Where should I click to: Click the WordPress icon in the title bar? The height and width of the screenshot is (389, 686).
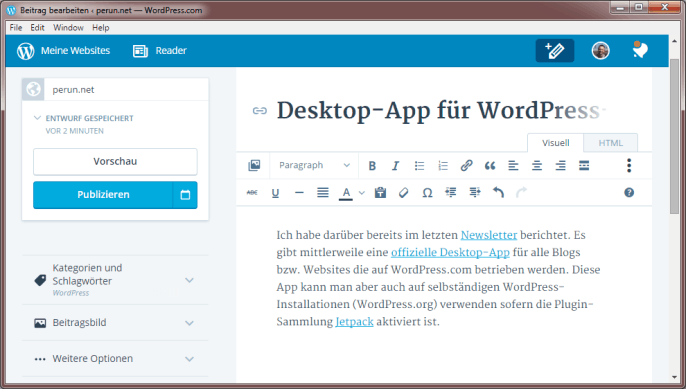point(11,10)
